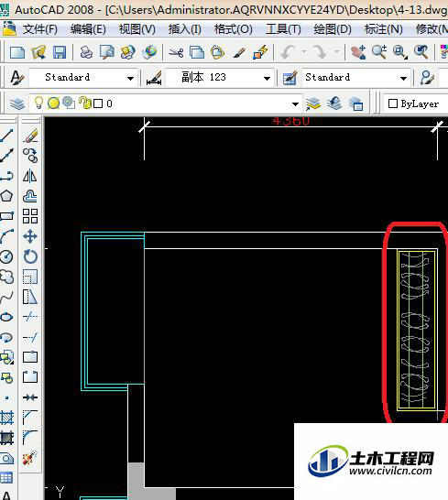Toggle layer 0 freeze sun icon
Viewport: 448px width, 500px height.
pos(53,103)
